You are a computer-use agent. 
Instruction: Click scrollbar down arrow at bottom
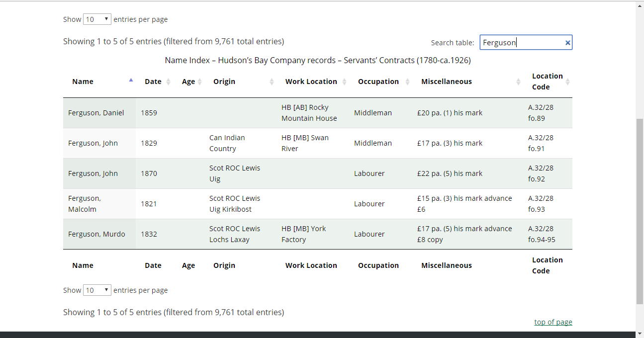(x=640, y=334)
